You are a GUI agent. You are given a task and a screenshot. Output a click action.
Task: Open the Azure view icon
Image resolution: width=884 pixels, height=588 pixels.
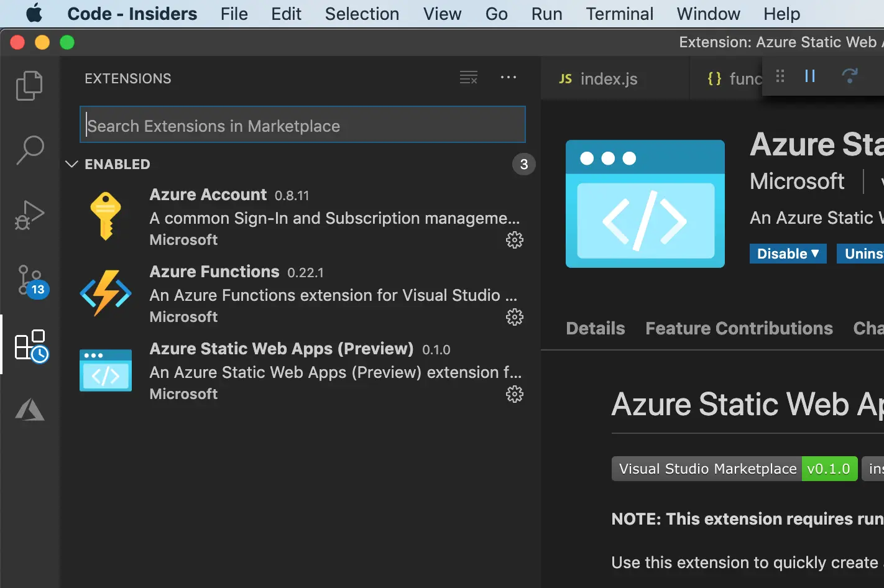point(29,410)
